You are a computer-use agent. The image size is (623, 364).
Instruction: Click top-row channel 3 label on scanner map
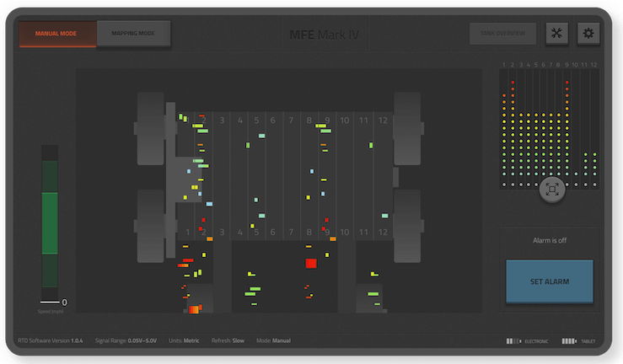[x=222, y=120]
